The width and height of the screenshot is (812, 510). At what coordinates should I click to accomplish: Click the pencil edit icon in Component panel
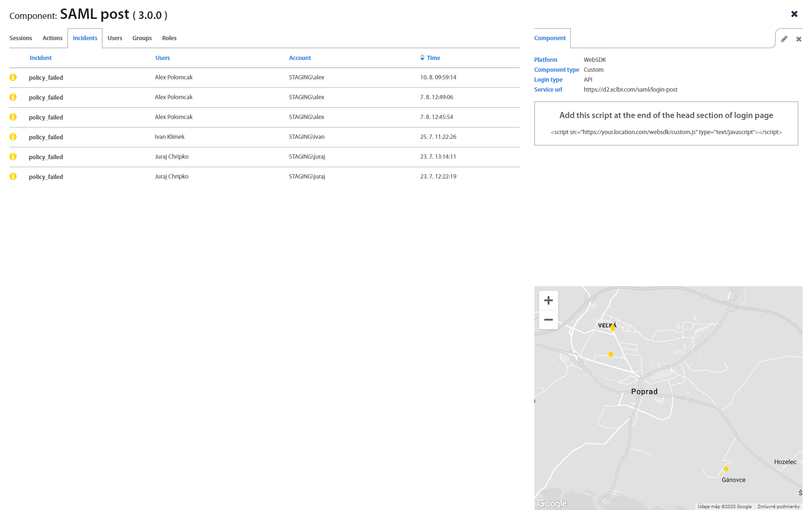(x=784, y=39)
